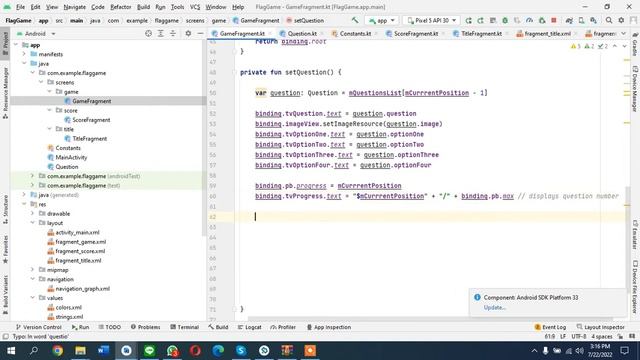
Task: Toggle the Project tool window tab
Action: tap(5, 43)
